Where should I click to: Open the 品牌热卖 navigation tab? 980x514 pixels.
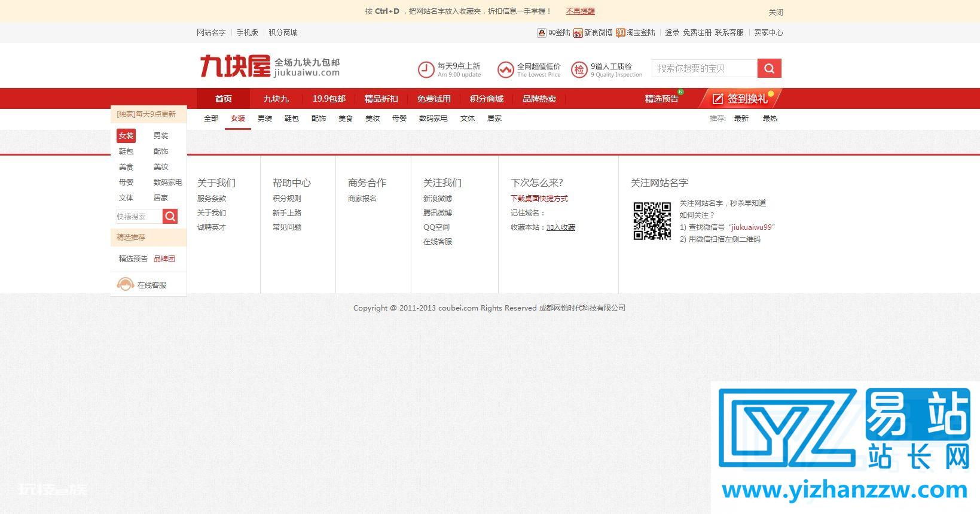click(539, 99)
